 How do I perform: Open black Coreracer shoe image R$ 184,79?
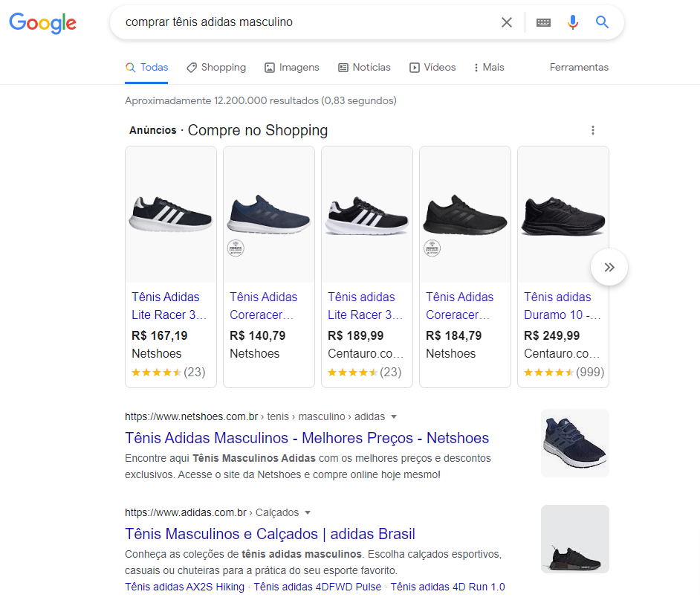465,214
